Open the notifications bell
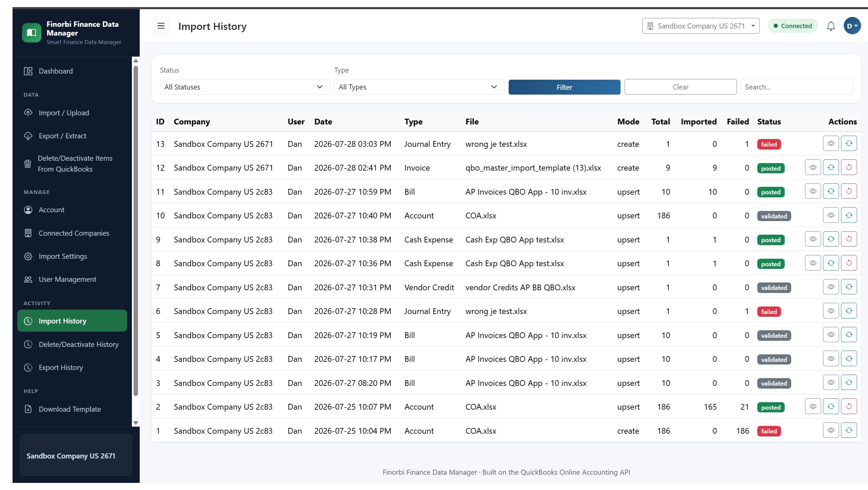Screen dimensions: 868x490 (831, 26)
